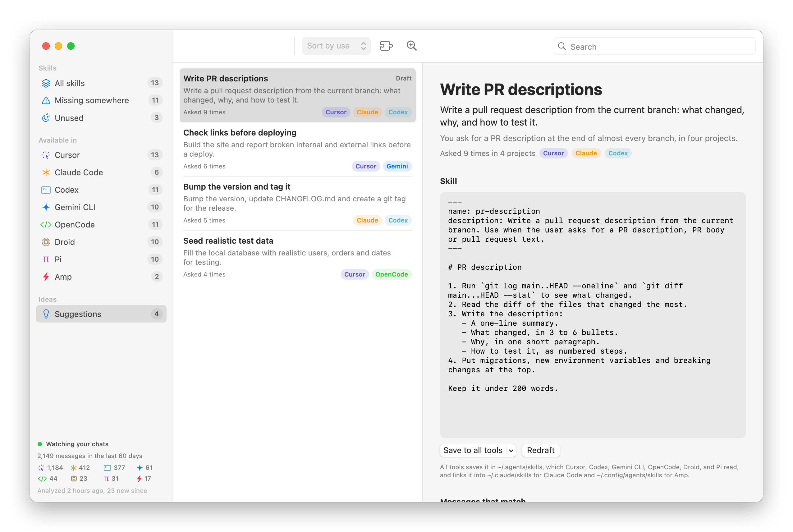Click 'Asked 6 times' under Check links
Viewport: 793px width, 532px height.
(x=204, y=166)
